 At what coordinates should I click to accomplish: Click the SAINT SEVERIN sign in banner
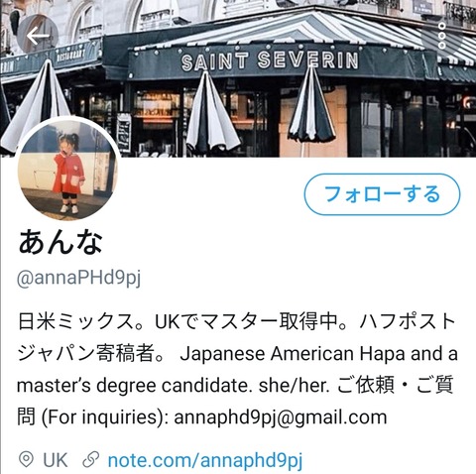pos(270,60)
